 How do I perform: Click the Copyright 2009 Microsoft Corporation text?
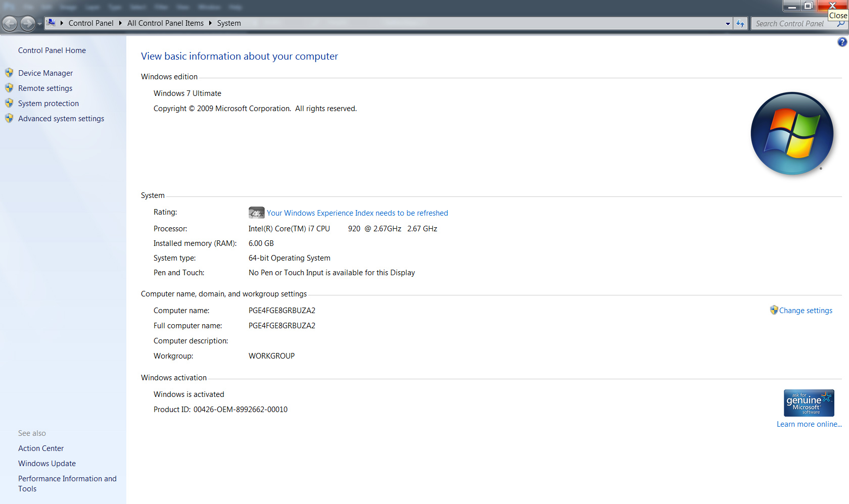coord(255,109)
